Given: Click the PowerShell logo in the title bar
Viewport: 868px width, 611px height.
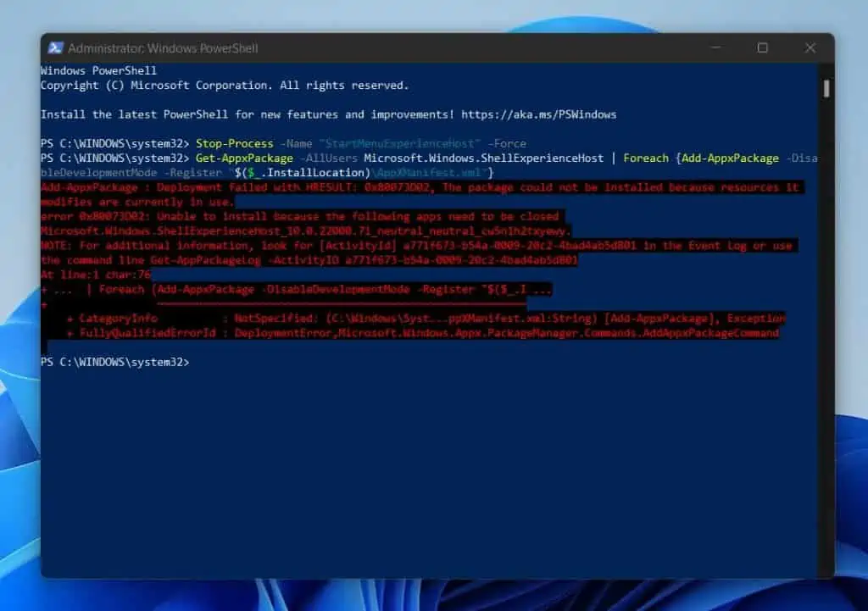Looking at the screenshot, I should tap(54, 48).
